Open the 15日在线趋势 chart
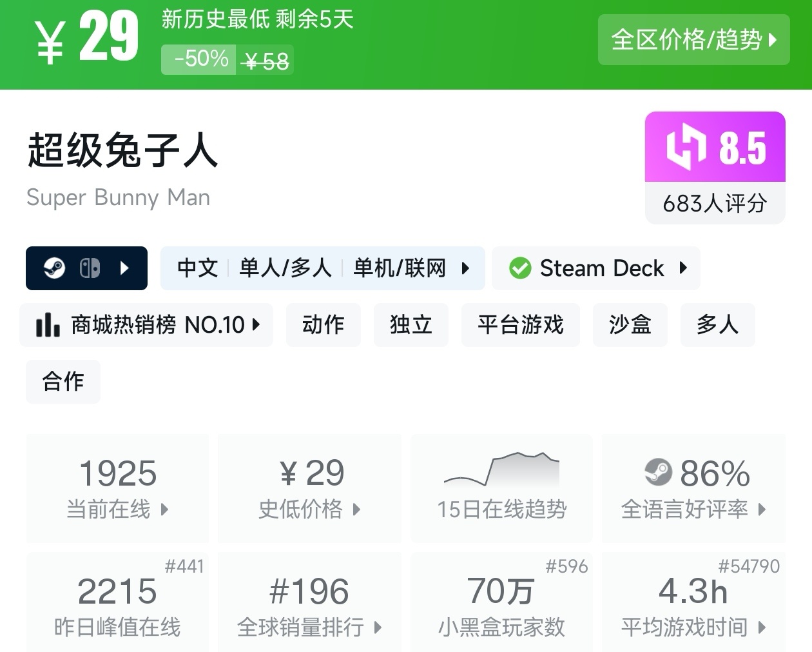This screenshot has width=812, height=652. coord(501,488)
